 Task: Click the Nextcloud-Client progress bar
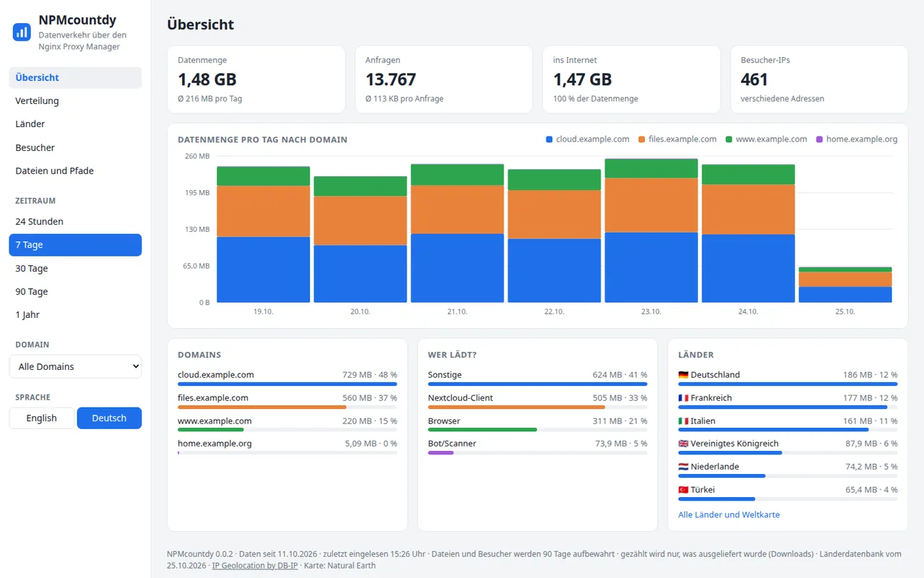(538, 407)
